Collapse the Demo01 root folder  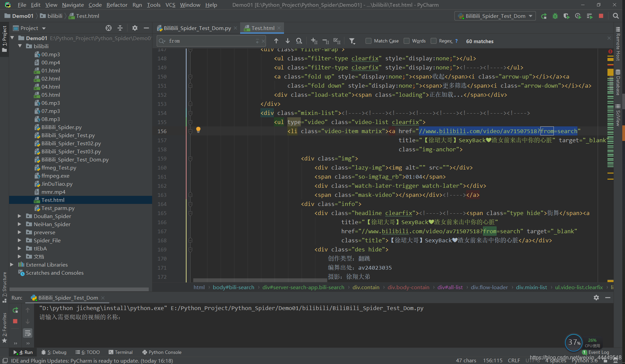[12, 38]
